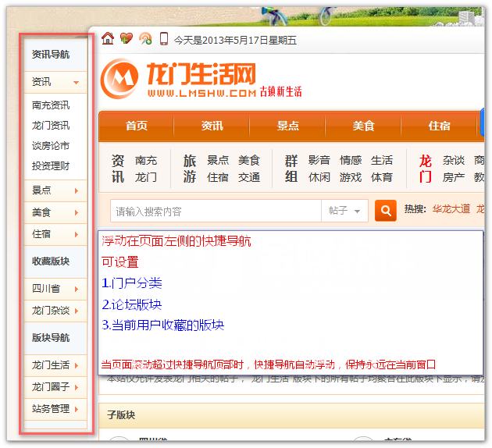Expand the 景点 sidebar arrow
The image size is (492, 448).
(x=77, y=190)
